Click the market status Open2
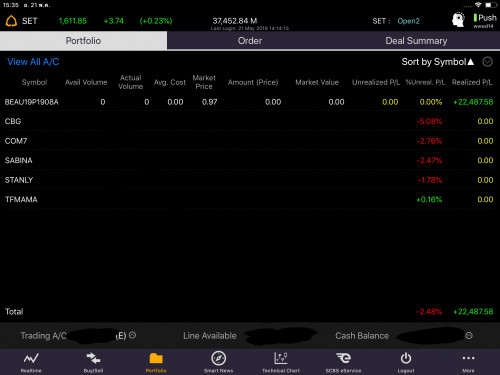The height and width of the screenshot is (375, 500). (x=408, y=21)
